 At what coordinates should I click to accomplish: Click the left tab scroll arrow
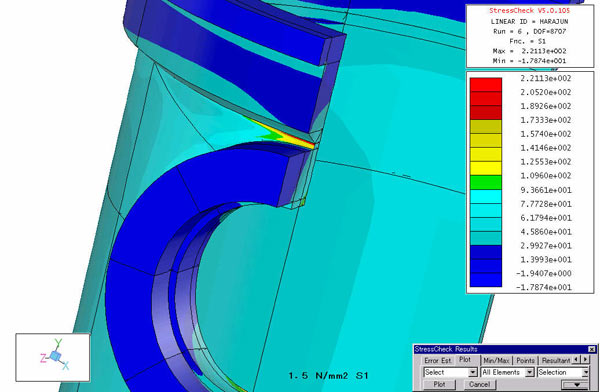[576, 359]
